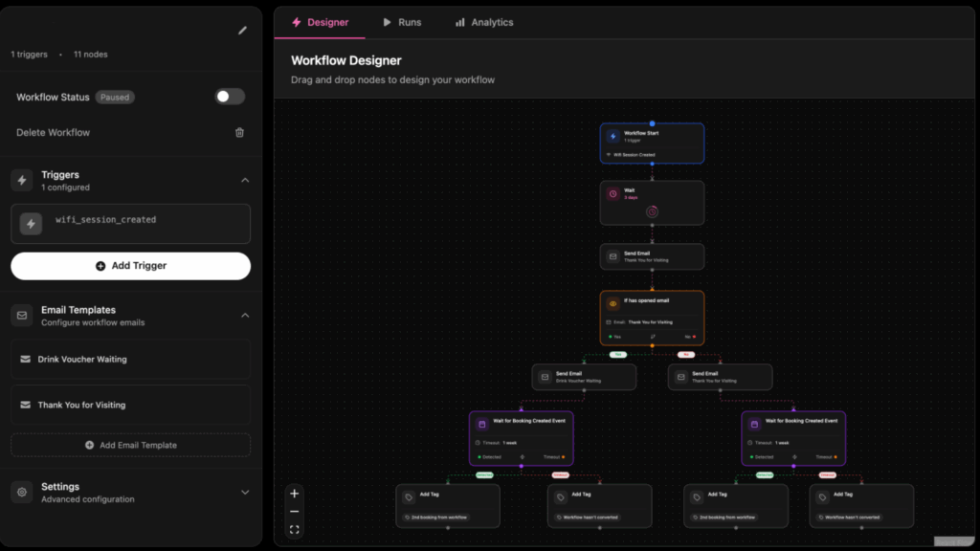The height and width of the screenshot is (551, 980).
Task: Switch to the Runs tab
Action: click(x=402, y=23)
